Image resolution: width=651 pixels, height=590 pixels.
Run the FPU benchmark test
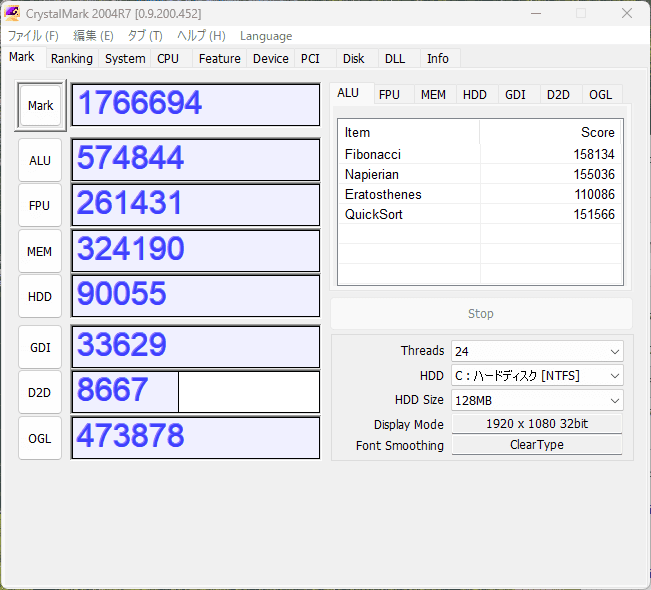tap(40, 205)
